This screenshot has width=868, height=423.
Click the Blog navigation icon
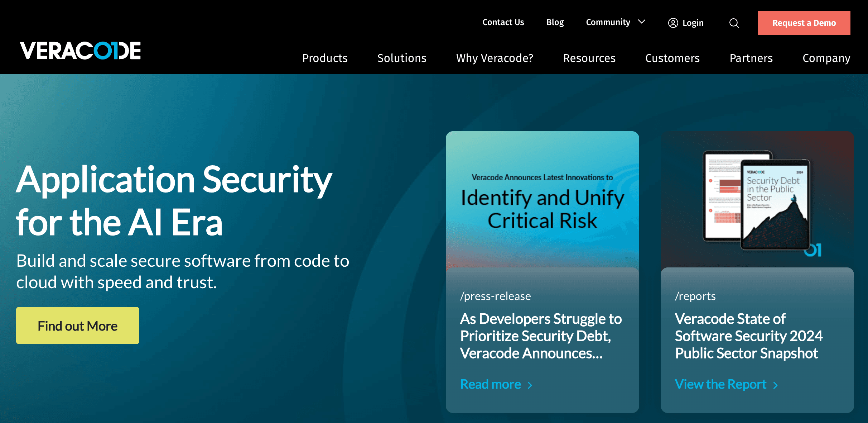point(555,22)
